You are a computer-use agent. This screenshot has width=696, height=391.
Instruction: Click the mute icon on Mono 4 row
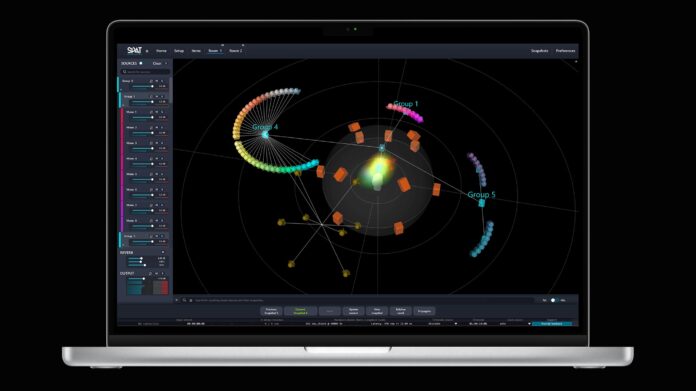[157, 158]
